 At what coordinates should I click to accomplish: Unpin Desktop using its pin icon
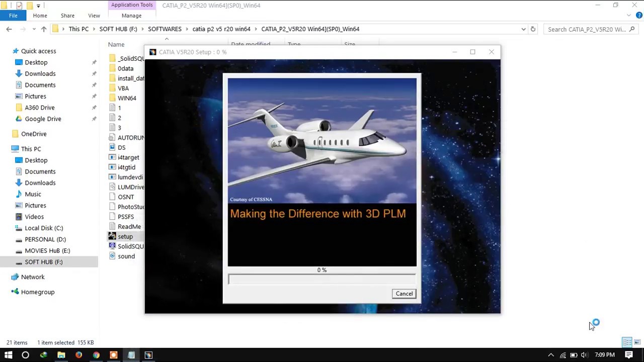click(x=94, y=62)
